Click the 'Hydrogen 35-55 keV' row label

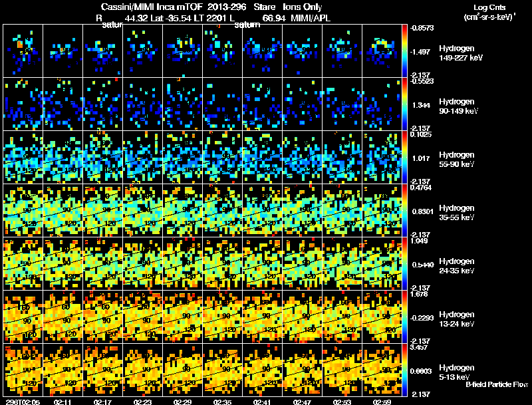(x=457, y=213)
